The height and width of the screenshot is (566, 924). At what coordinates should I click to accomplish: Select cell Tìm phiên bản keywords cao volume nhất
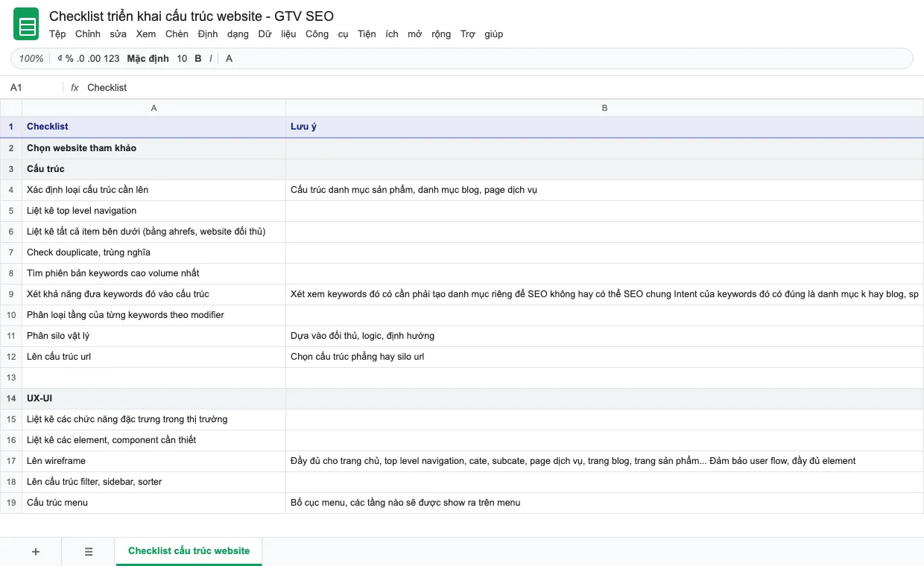(154, 273)
